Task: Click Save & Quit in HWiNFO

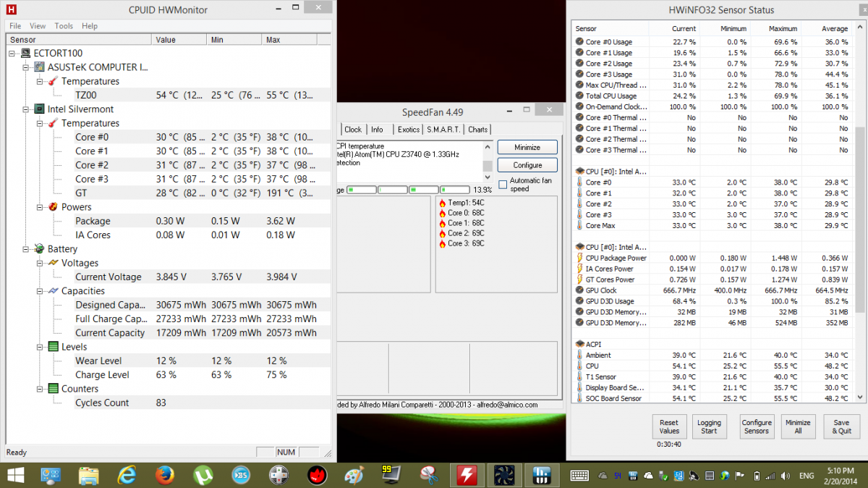Action: pos(841,427)
